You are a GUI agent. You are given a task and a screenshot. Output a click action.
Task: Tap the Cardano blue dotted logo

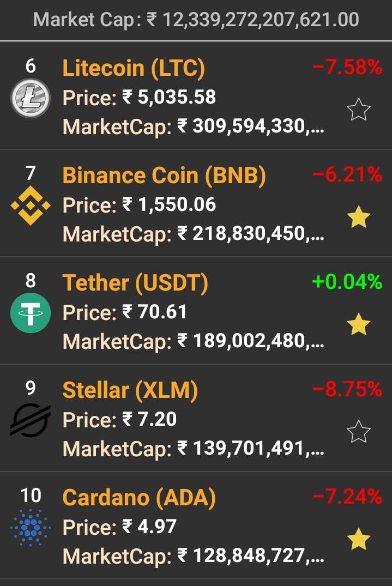[31, 528]
